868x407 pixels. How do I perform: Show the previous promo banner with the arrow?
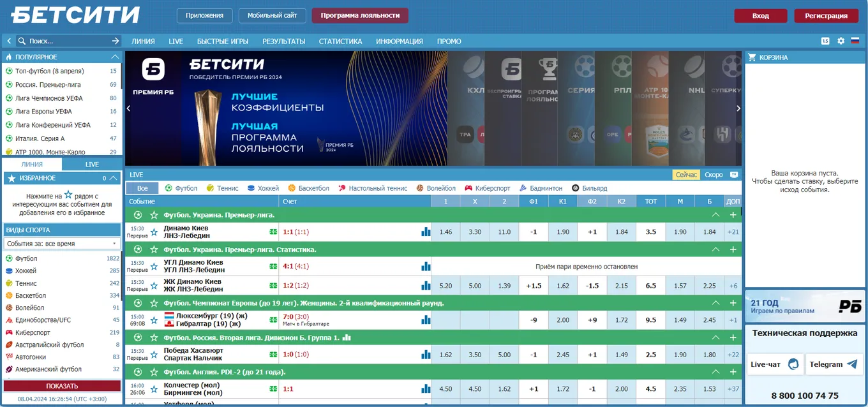(x=128, y=108)
